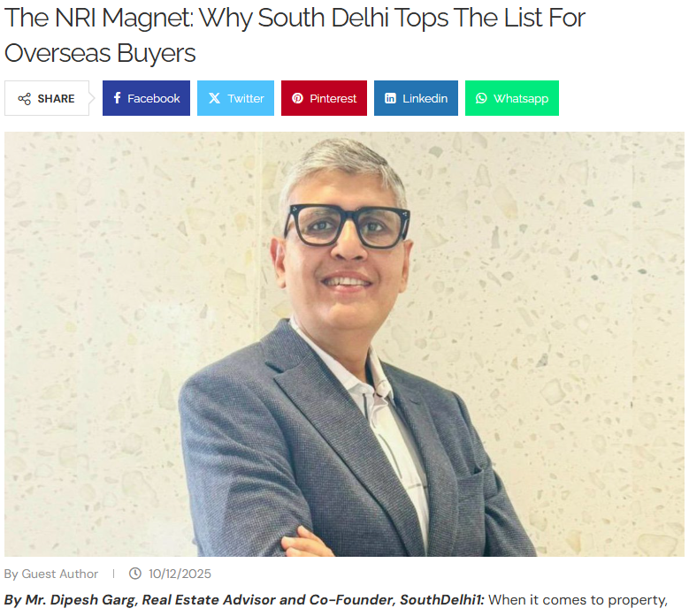The image size is (689, 616).
Task: Click the Pinterest logo icon
Action: click(297, 98)
